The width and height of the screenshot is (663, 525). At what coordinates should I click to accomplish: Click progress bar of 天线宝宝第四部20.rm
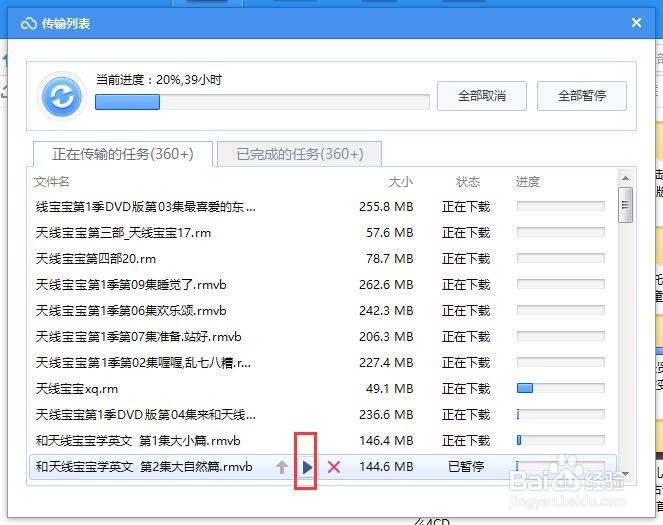point(561,258)
